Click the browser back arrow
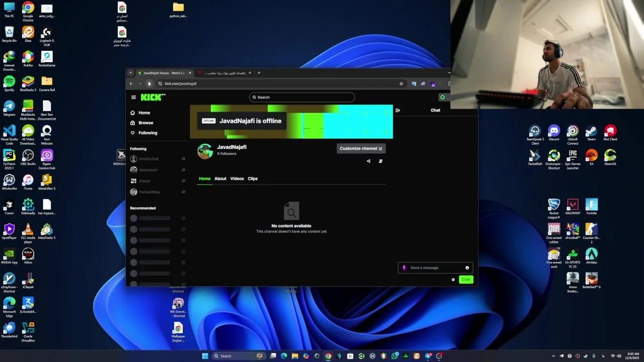Screen dimensions: 644x362 (131, 83)
